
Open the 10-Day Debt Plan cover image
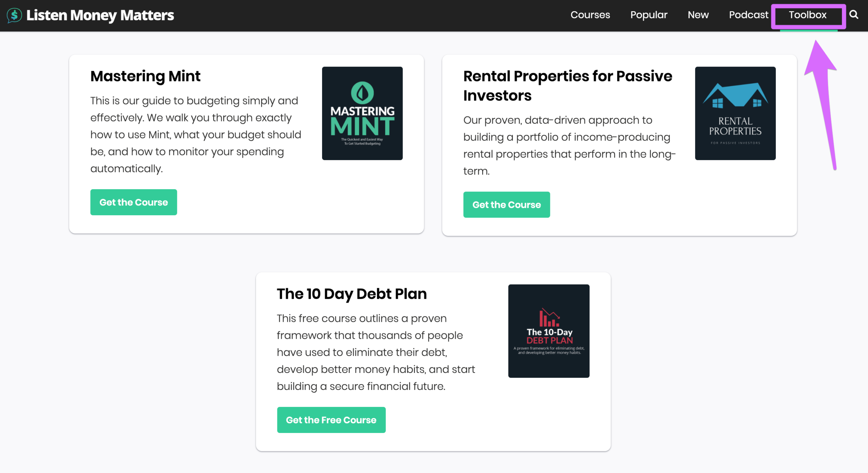pos(549,331)
